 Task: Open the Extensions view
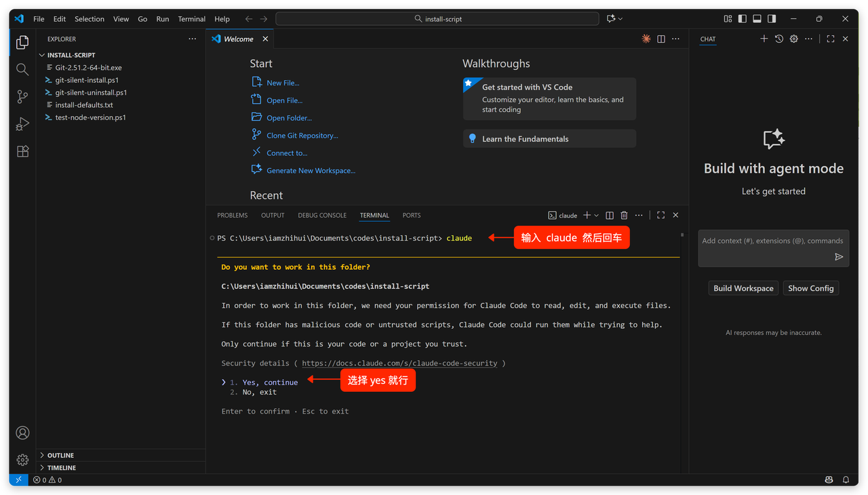(22, 151)
